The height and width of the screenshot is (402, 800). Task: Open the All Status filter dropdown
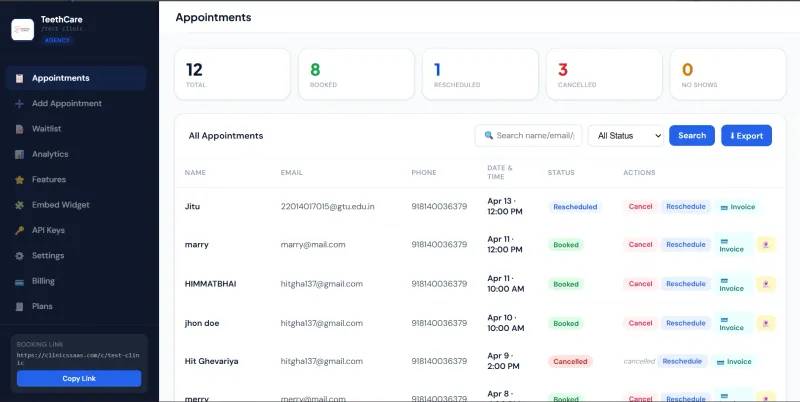click(626, 136)
